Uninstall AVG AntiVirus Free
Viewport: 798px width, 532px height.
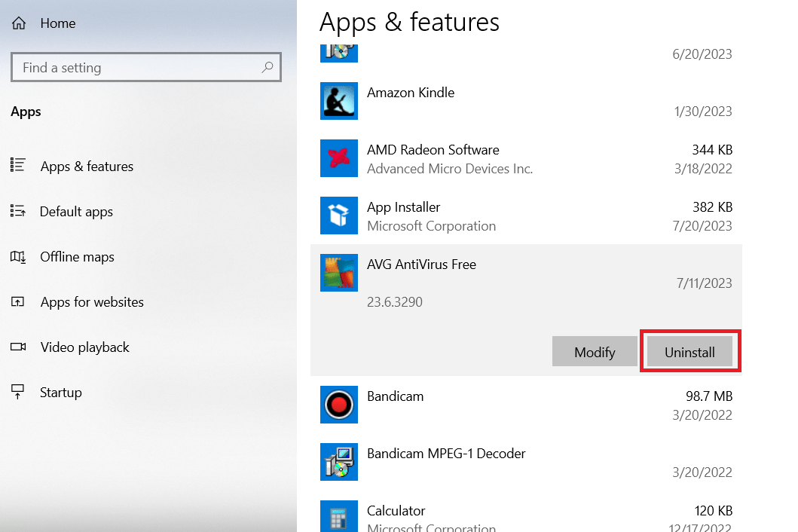pyautogui.click(x=689, y=352)
